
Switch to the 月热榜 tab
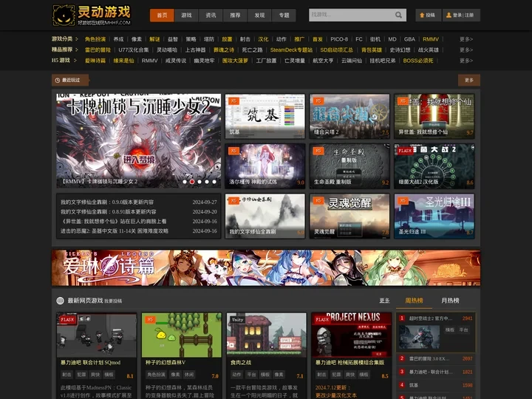pos(450,301)
